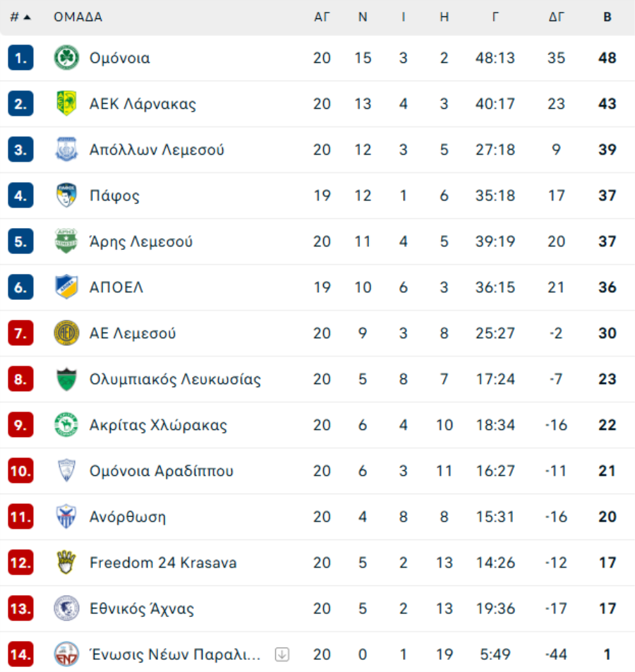Click the down-arrow icon beside Ένωσις Νέων Παραλιμνίου
The height and width of the screenshot is (672, 635).
pos(282,654)
